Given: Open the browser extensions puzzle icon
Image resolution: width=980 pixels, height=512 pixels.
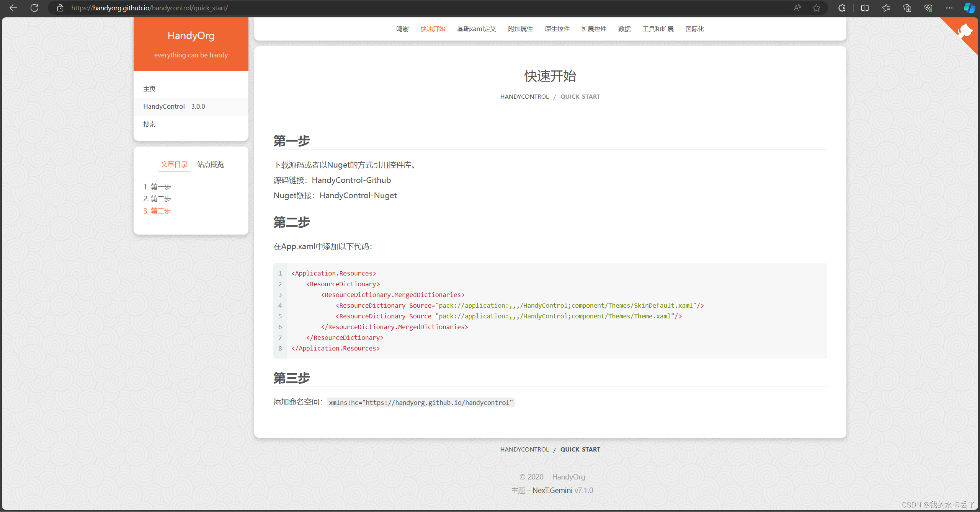Looking at the screenshot, I should 842,8.
